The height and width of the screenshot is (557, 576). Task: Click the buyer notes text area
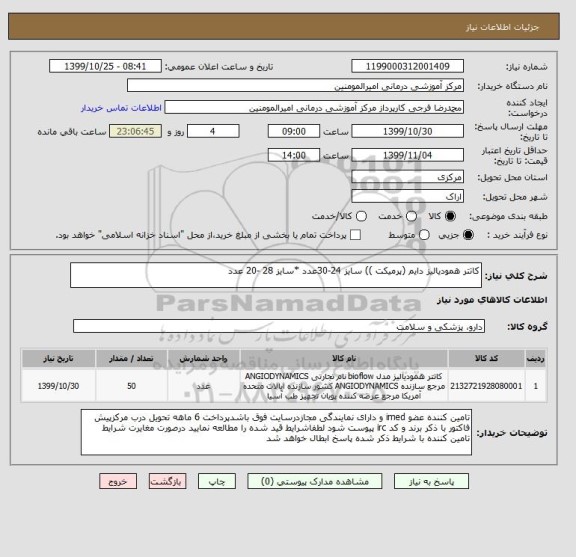point(276,432)
